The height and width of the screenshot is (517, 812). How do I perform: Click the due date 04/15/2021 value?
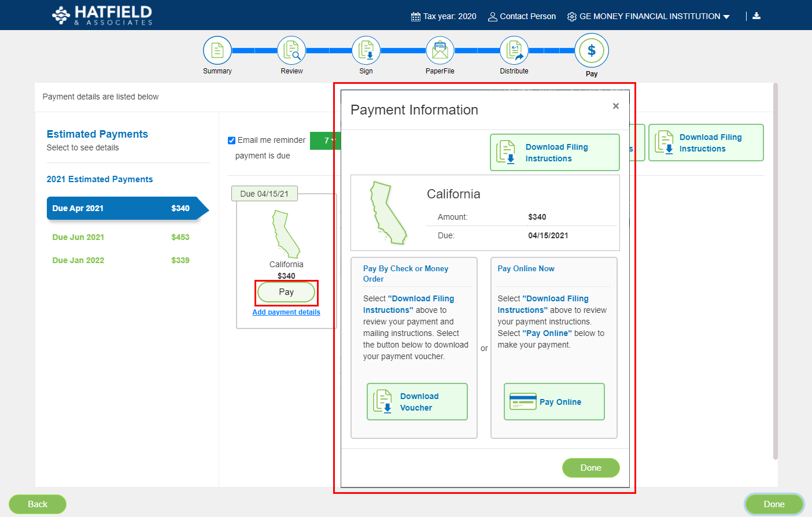[x=548, y=235]
